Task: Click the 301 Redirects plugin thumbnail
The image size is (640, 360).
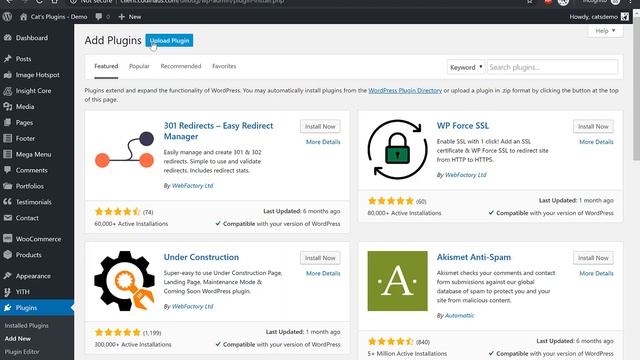Action: click(x=124, y=149)
